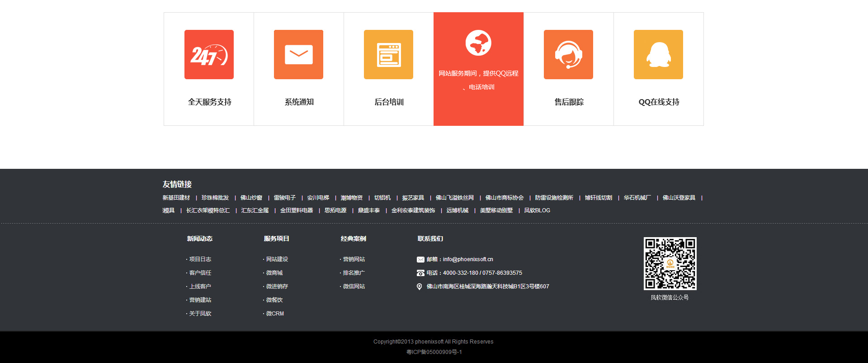Click the globe icon in red tile
The width and height of the screenshot is (868, 363).
tap(478, 43)
